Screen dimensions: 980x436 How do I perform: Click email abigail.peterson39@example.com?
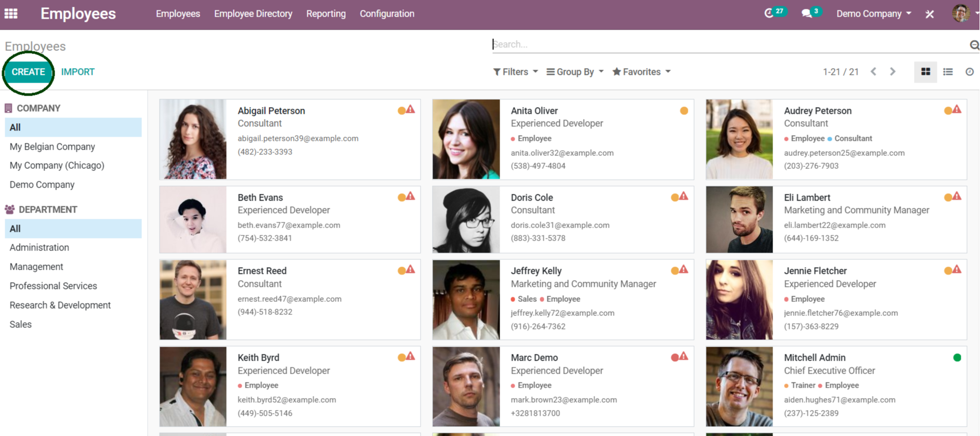[298, 138]
